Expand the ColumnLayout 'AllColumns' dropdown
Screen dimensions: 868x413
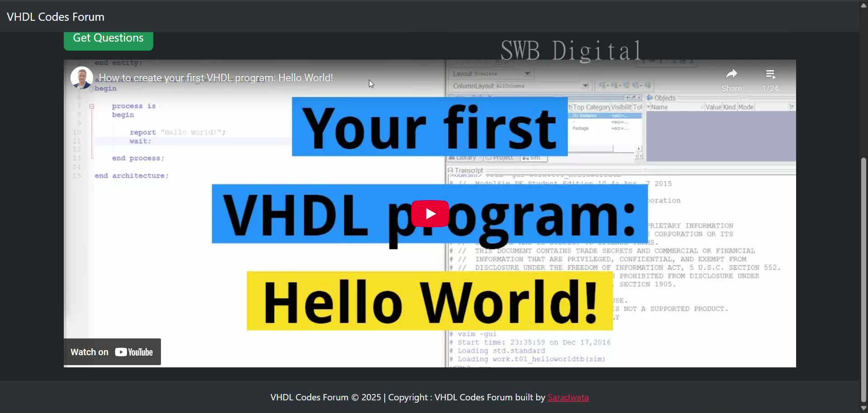(x=586, y=86)
